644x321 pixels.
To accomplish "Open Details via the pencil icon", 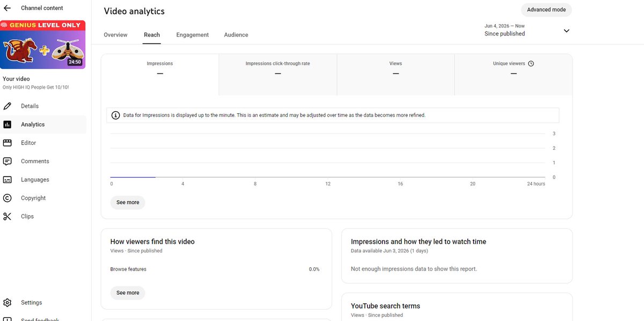I will coord(7,106).
